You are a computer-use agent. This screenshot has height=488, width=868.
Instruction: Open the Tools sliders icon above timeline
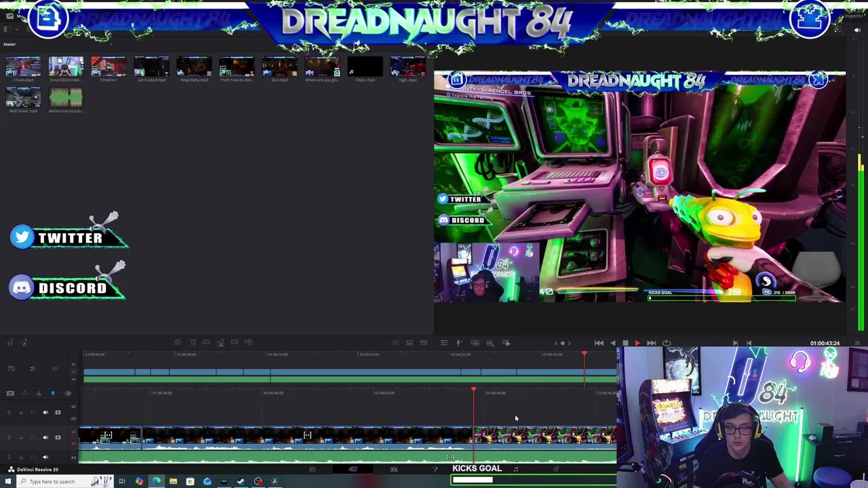[x=444, y=343]
